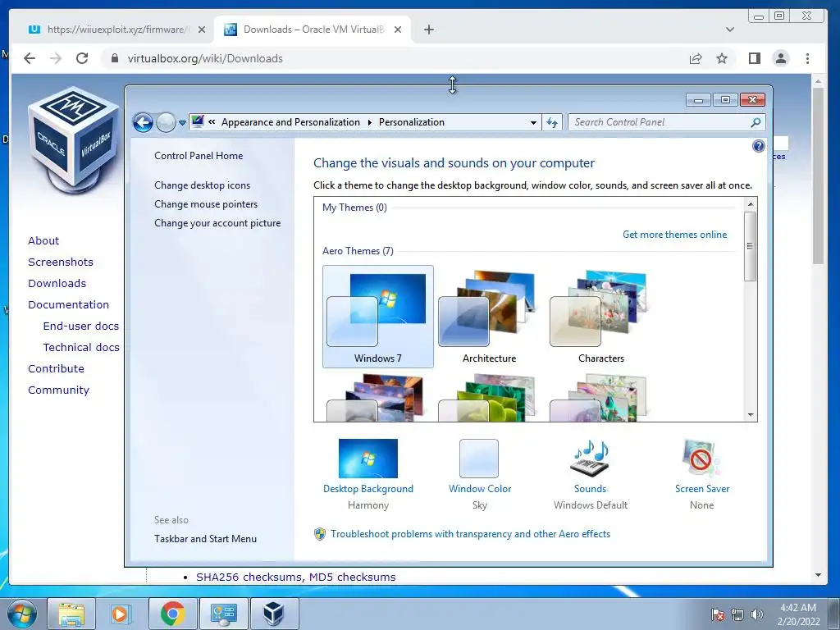Image resolution: width=840 pixels, height=630 pixels.
Task: Click the Control Panel forward arrow button
Action: point(166,123)
